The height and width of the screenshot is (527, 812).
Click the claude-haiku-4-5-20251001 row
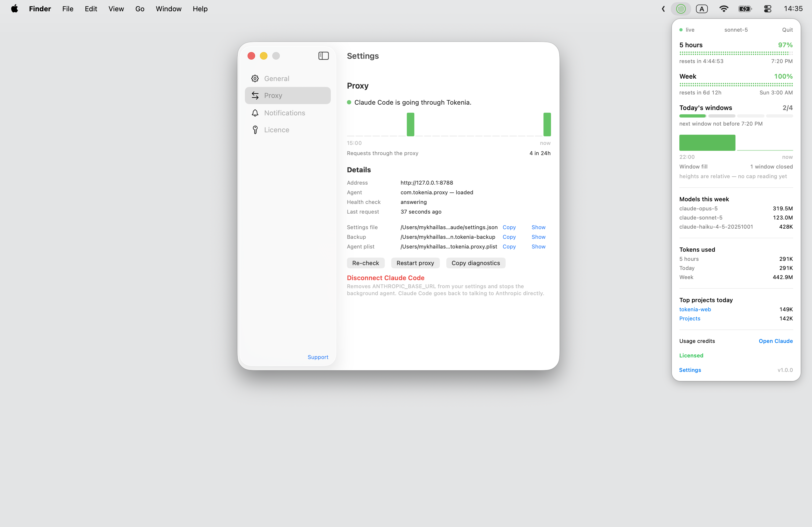coord(736,227)
